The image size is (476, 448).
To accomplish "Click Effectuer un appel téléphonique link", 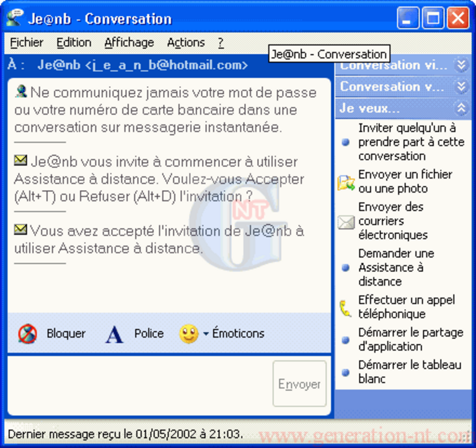I will 407,307.
